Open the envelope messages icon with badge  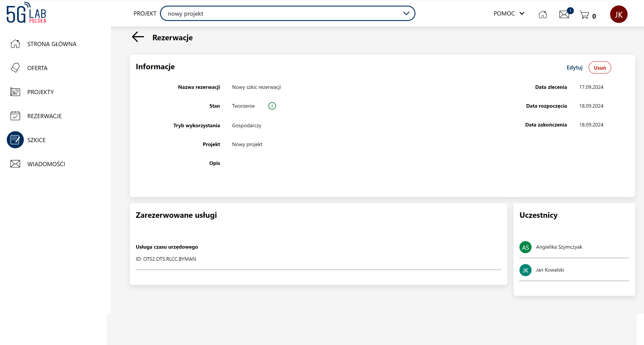point(564,14)
